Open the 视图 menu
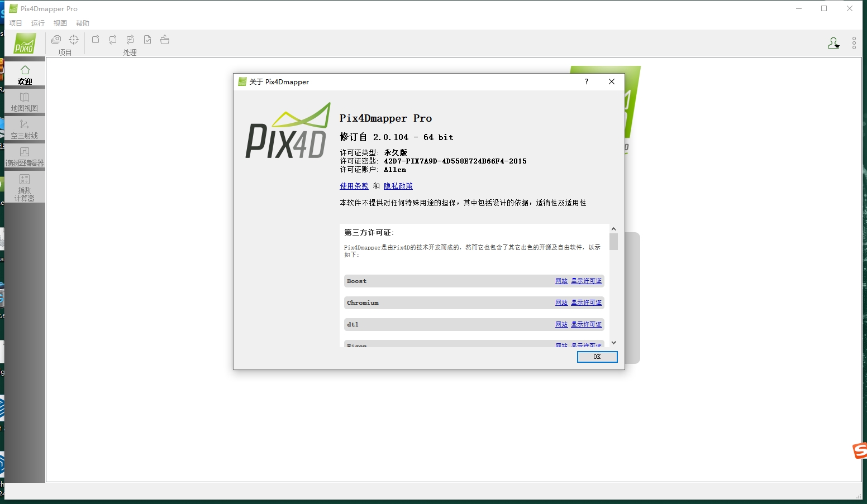Image resolution: width=867 pixels, height=504 pixels. pos(60,23)
